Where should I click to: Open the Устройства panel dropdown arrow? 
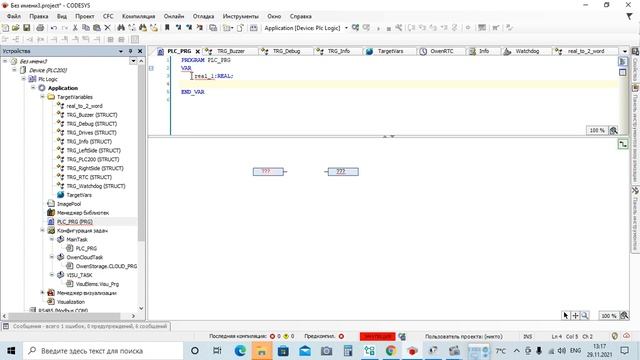121,51
